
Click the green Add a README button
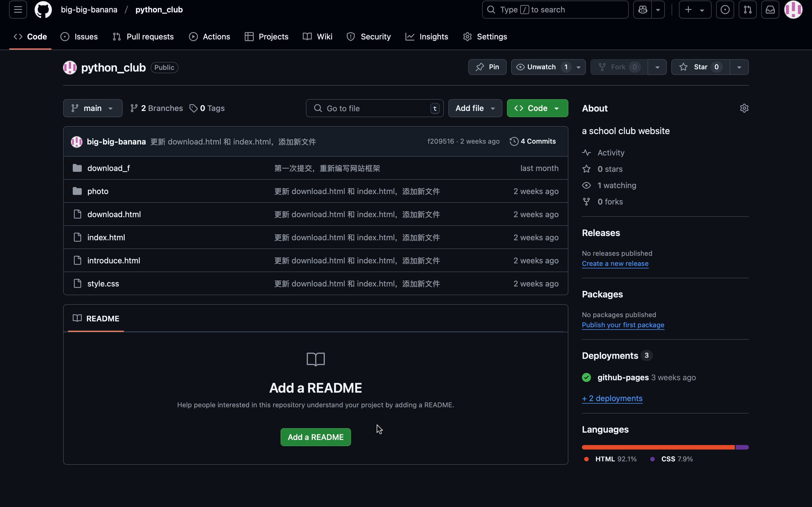(x=315, y=437)
